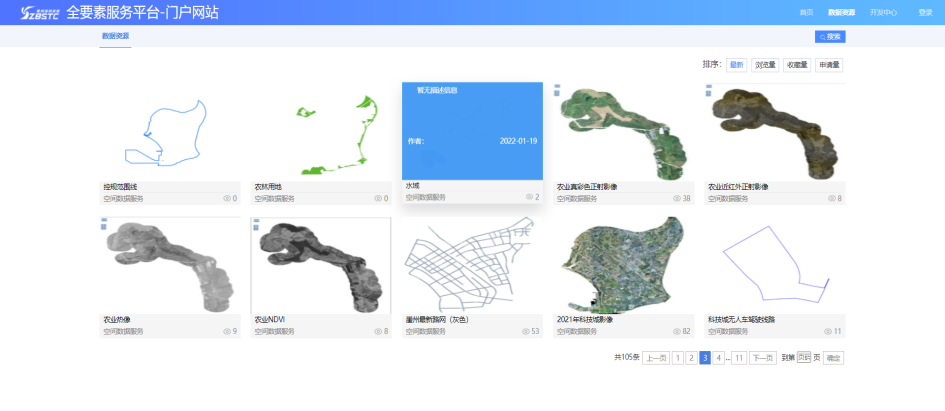Click the page jump number input field
945x411 pixels.
coord(804,357)
